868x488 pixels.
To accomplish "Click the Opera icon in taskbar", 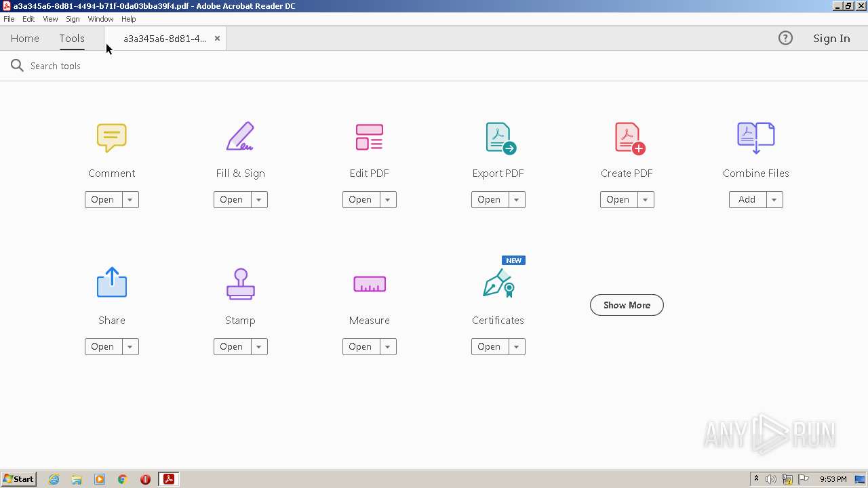I will click(145, 479).
